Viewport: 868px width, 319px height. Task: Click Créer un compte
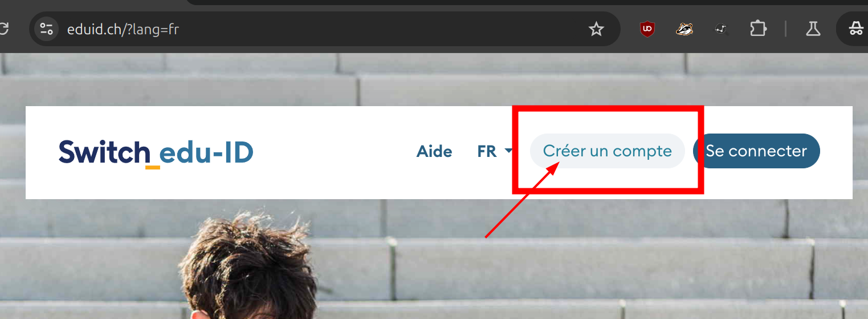tap(607, 151)
